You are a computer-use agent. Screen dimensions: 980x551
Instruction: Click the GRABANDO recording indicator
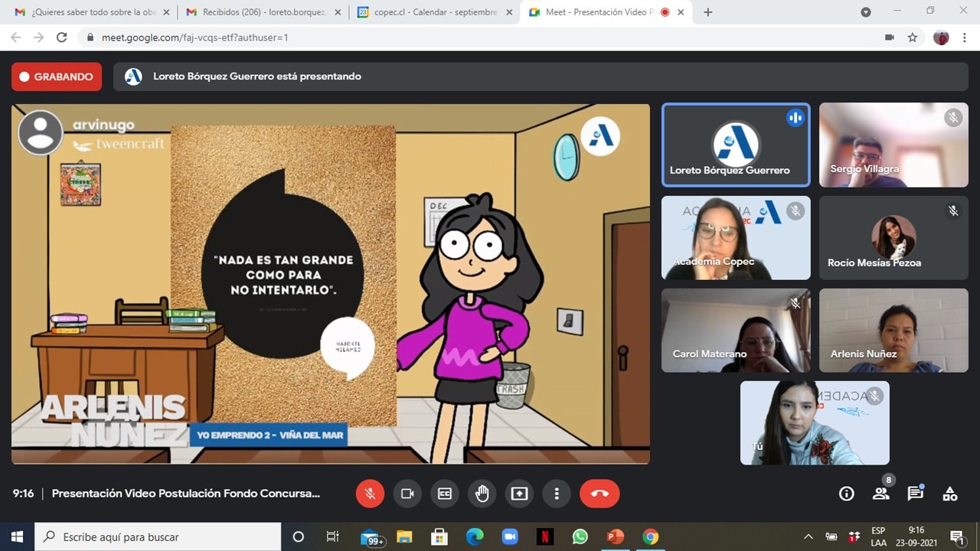point(57,77)
